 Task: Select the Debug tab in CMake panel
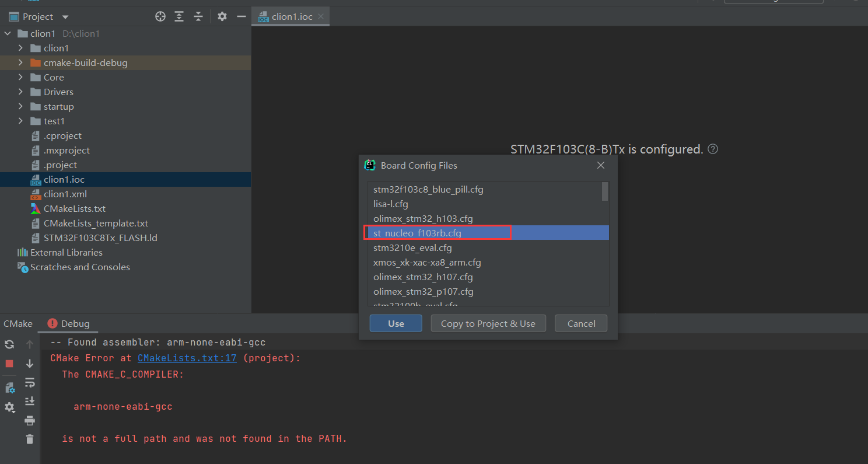pos(69,323)
